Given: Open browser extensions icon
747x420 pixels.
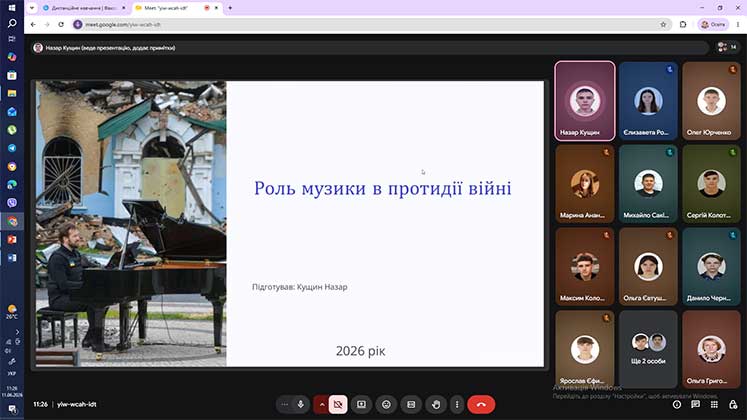Looking at the screenshot, I should click(683, 24).
